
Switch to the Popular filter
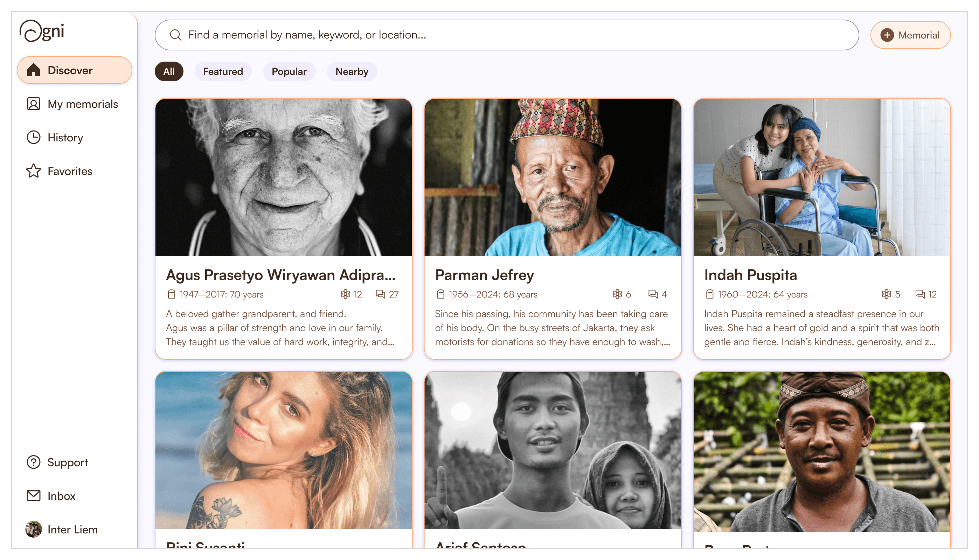(289, 71)
